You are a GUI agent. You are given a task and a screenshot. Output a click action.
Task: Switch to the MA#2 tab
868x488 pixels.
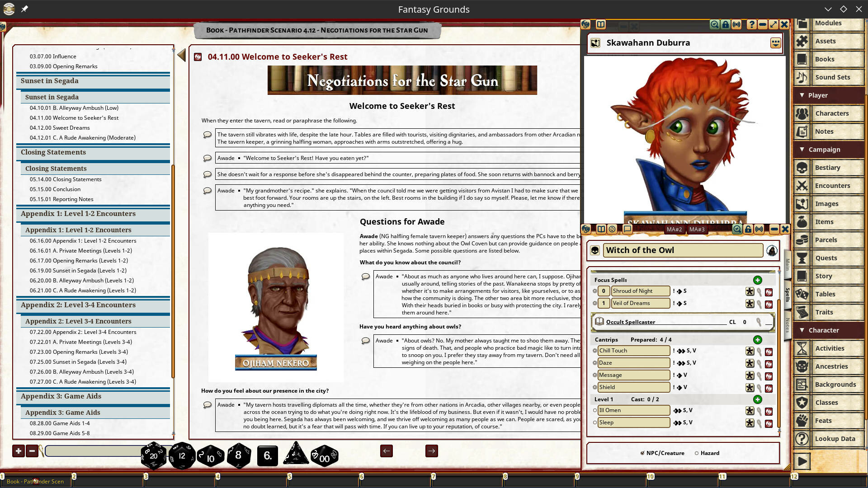(674, 229)
